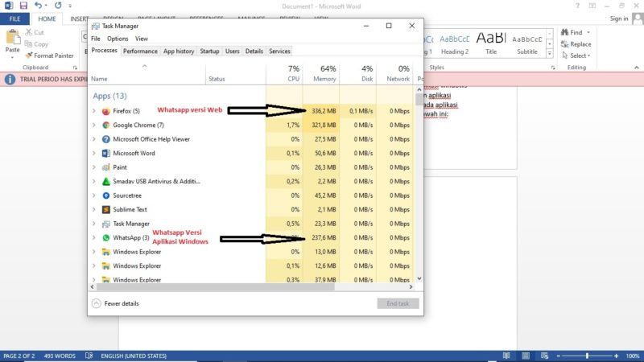Collapse Task Manager with Fewer details
Image resolution: width=644 pixels, height=362 pixels.
(x=115, y=304)
